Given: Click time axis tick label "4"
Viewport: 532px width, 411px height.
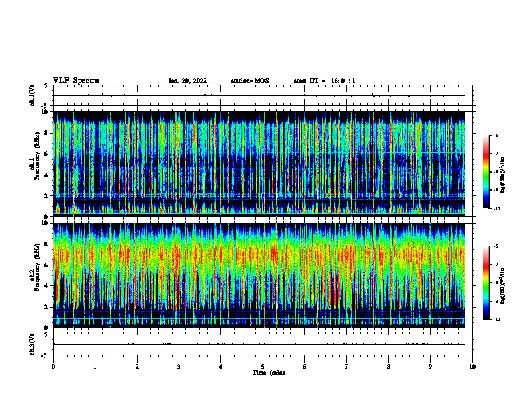Looking at the screenshot, I should tap(221, 367).
